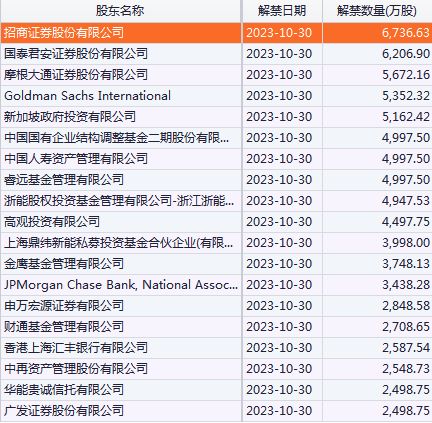432x423 pixels.
Task: Click quantity value 3,748.13
Action: [x=406, y=264]
